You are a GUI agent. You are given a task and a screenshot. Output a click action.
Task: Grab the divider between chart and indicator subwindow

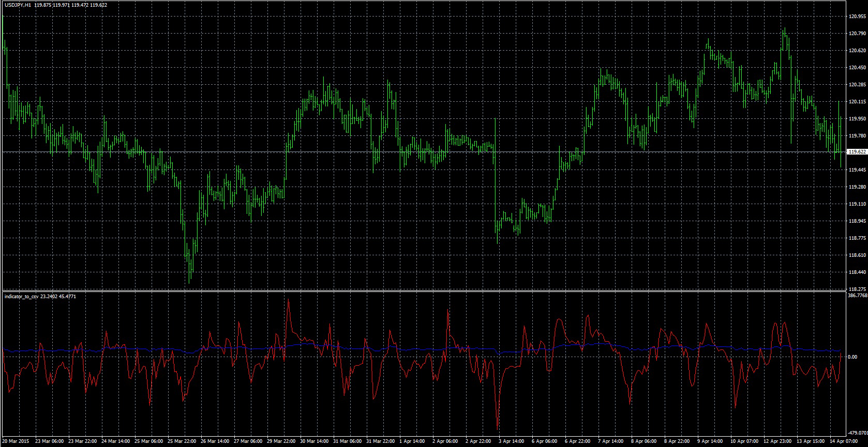(x=424, y=291)
